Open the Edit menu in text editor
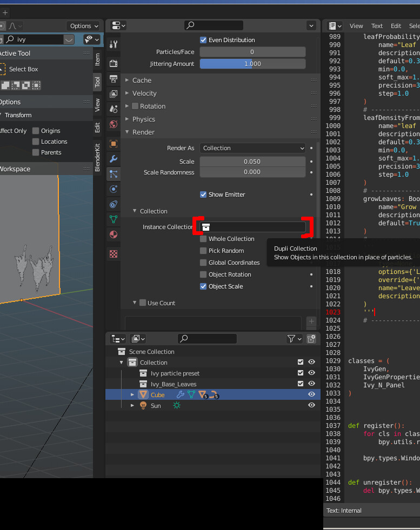 pyautogui.click(x=396, y=26)
